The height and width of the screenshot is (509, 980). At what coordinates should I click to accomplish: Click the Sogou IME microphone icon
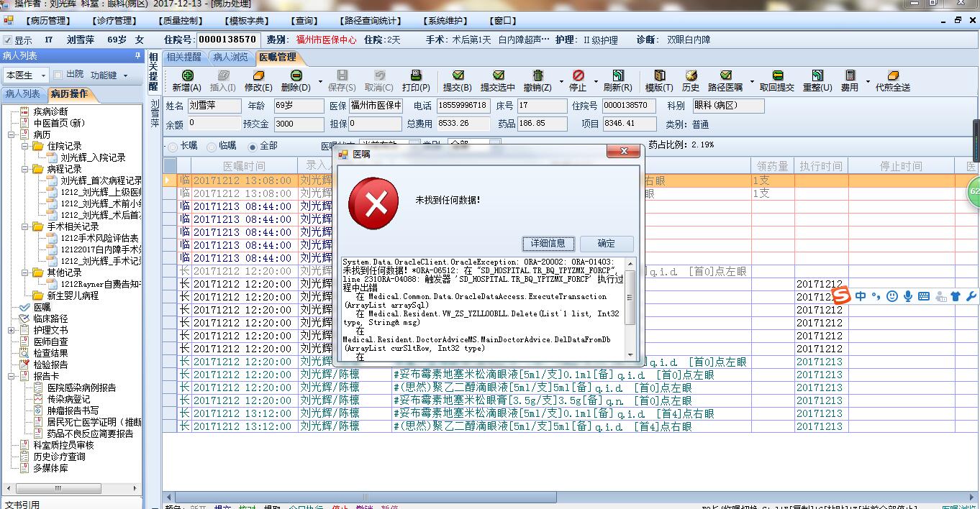pyautogui.click(x=908, y=296)
